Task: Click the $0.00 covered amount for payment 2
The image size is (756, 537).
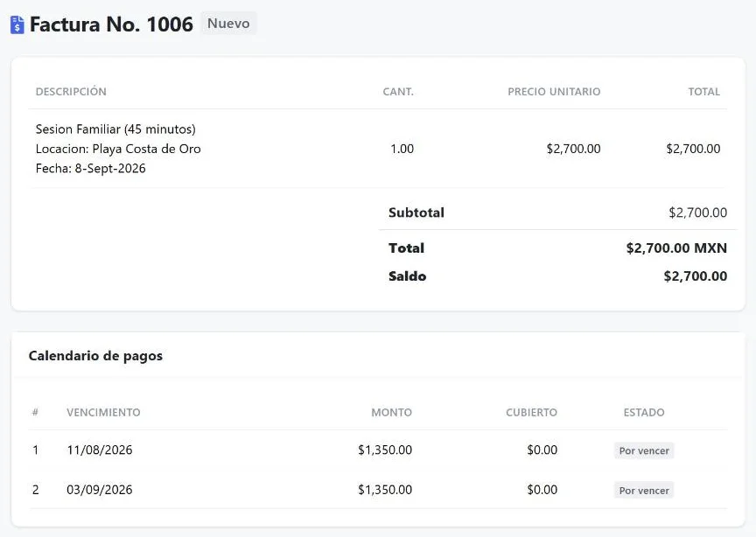Action: click(x=542, y=490)
